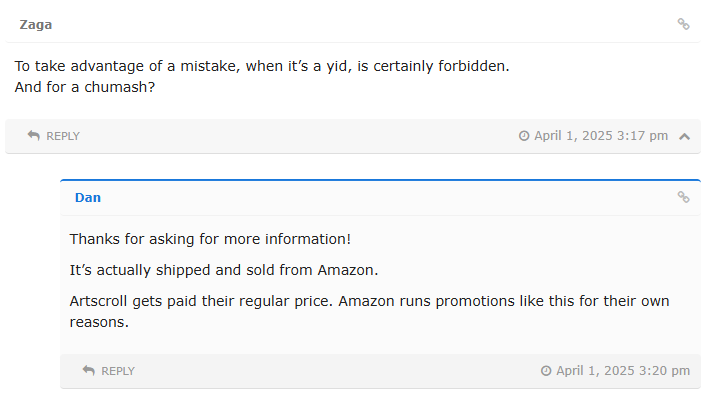The height and width of the screenshot is (404, 717).
Task: Open Zaga's author name
Action: [x=36, y=25]
